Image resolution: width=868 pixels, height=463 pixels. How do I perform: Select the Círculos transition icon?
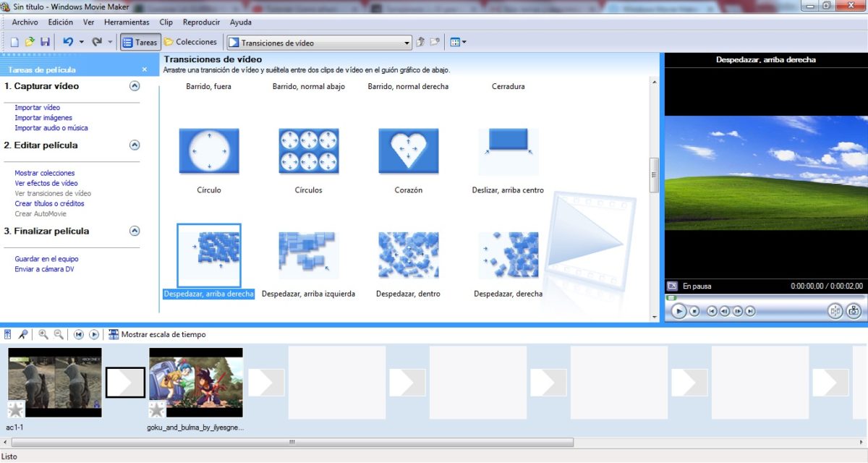coord(309,152)
